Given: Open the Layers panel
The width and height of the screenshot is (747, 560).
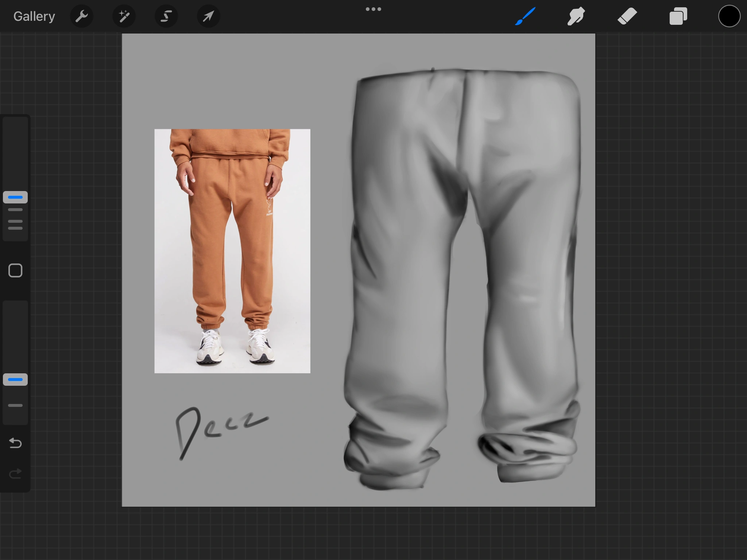Looking at the screenshot, I should (678, 16).
